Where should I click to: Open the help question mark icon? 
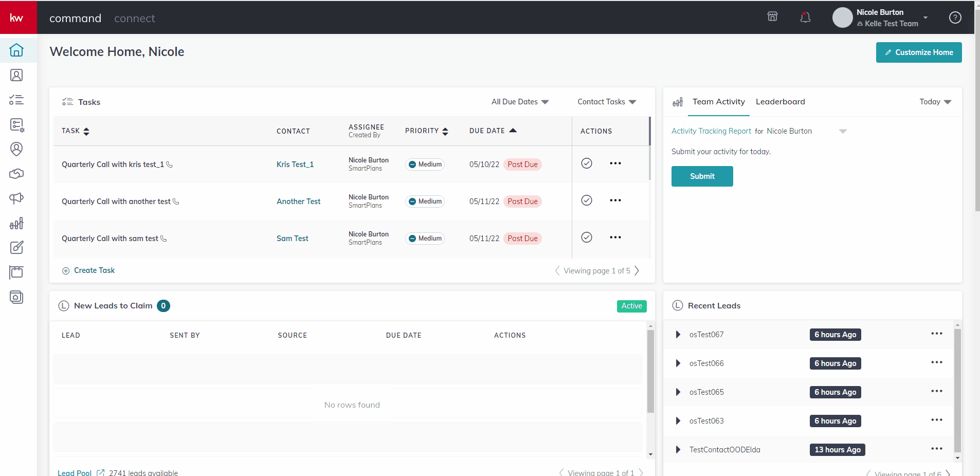tap(955, 17)
